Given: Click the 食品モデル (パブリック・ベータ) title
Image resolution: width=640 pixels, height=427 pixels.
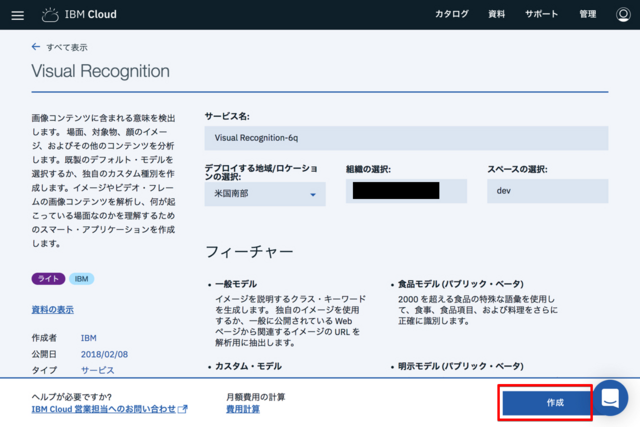Looking at the screenshot, I should [x=461, y=284].
